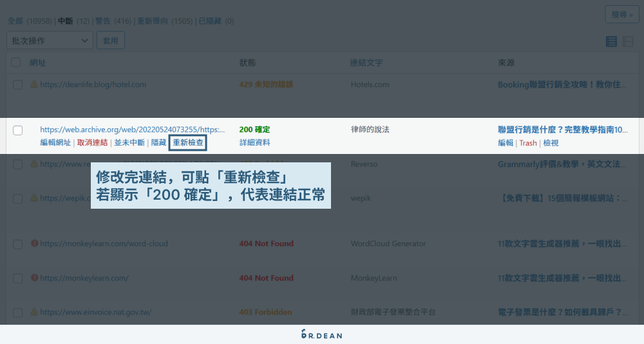
Task: Sort by 連結文字 column header
Action: [366, 63]
